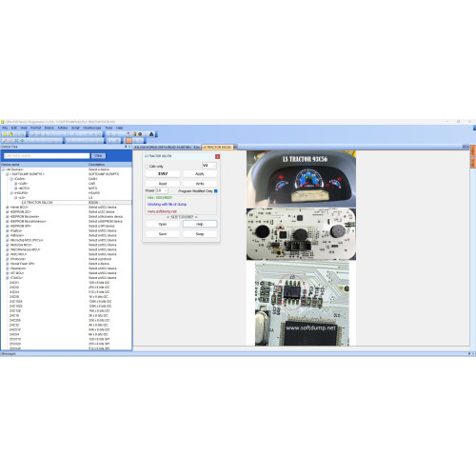Image resolution: width=476 pixels, height=476 pixels.
Task: Collapse the All Devices root tree node
Action: coord(3,169)
